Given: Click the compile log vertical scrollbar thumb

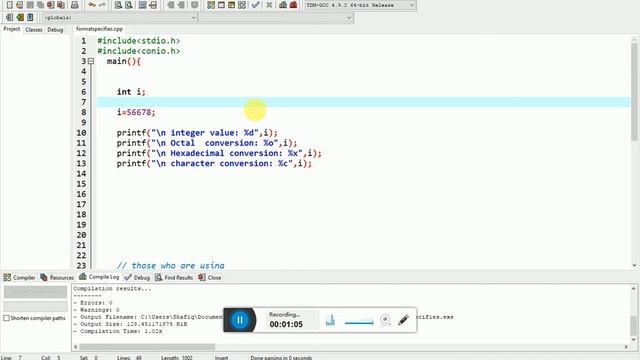Looking at the screenshot, I should [633, 325].
